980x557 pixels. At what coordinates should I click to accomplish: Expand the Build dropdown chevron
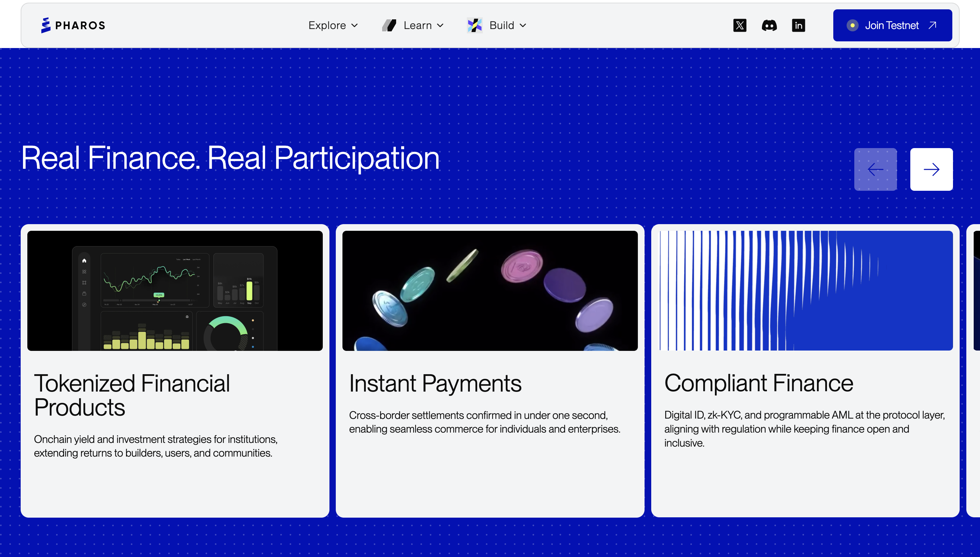point(523,26)
